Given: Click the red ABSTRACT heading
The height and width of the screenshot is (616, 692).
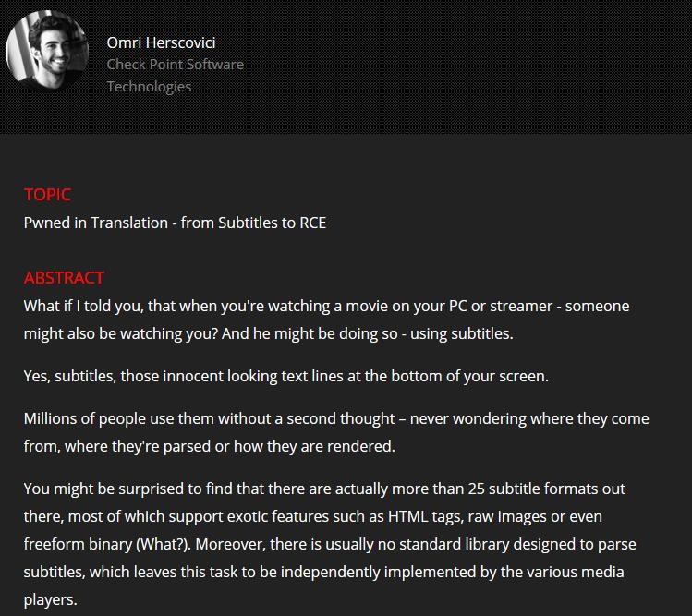Looking at the screenshot, I should coord(64,278).
